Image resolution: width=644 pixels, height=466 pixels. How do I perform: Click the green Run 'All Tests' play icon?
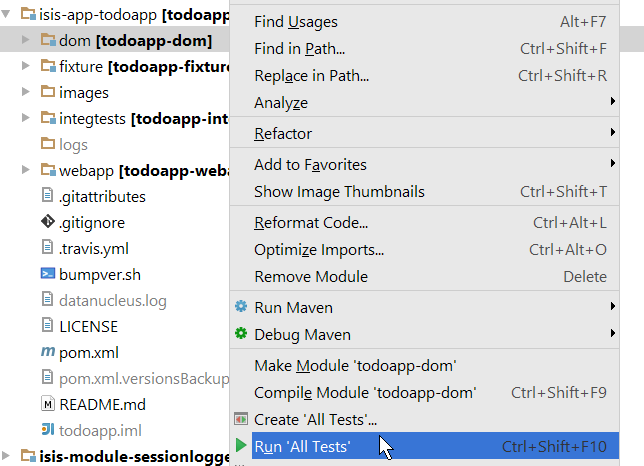point(241,446)
